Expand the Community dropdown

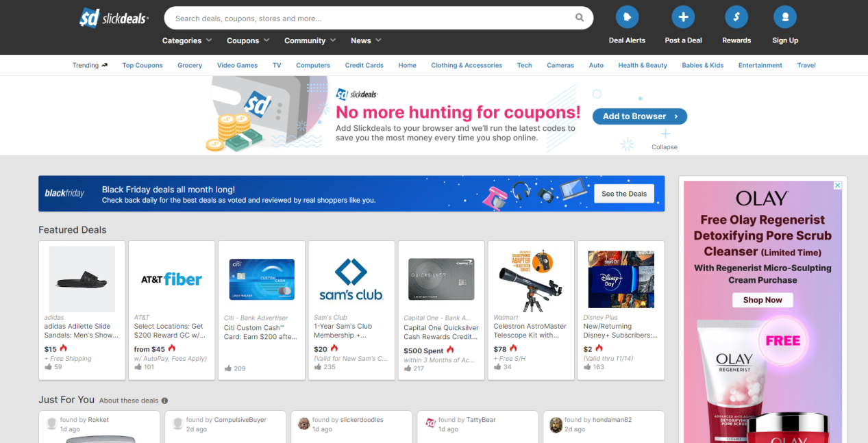310,40
